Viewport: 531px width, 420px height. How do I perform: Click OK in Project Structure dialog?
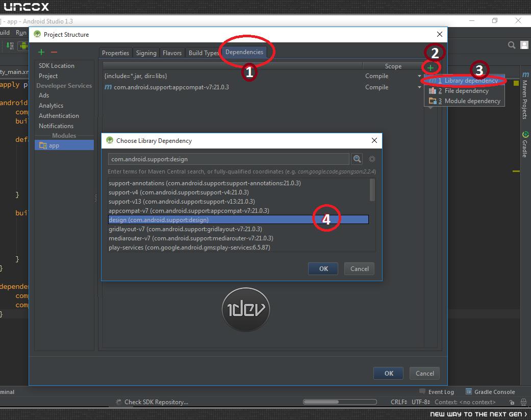pyautogui.click(x=388, y=373)
